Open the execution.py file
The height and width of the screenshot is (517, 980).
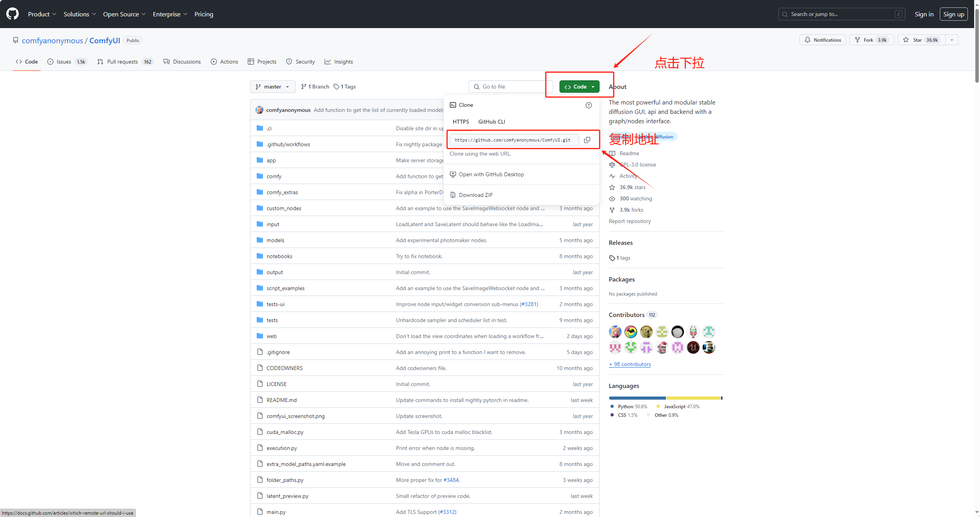[282, 448]
